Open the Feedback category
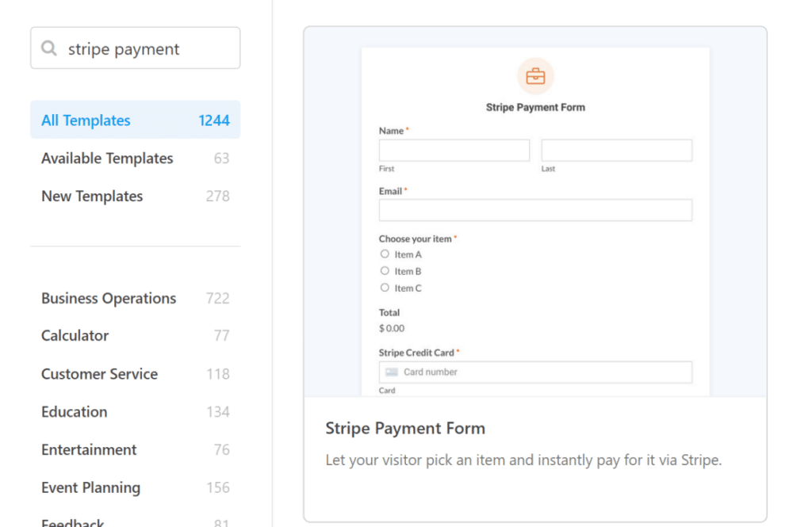This screenshot has width=812, height=527. pos(72,521)
